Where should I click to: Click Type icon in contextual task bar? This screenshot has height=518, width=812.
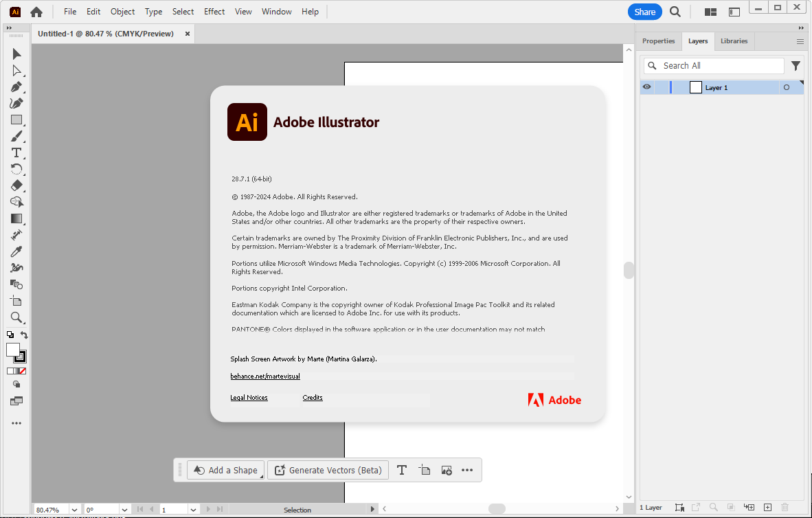pos(402,470)
